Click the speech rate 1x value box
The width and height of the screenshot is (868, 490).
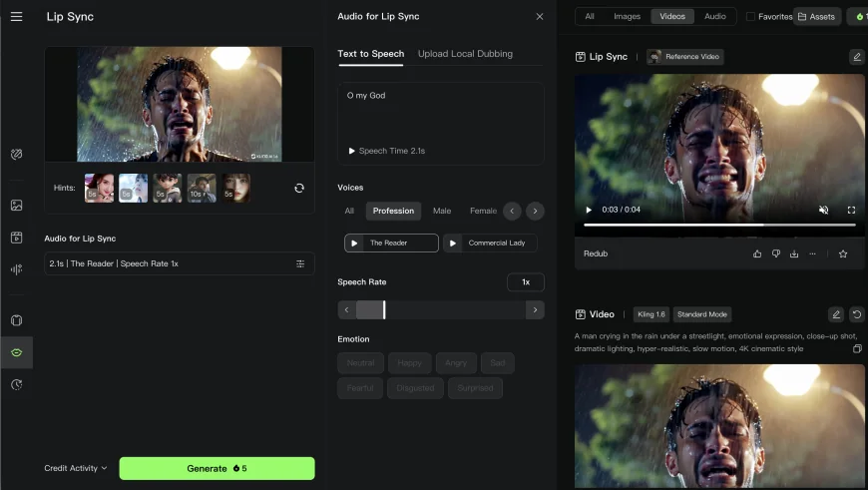click(x=526, y=282)
